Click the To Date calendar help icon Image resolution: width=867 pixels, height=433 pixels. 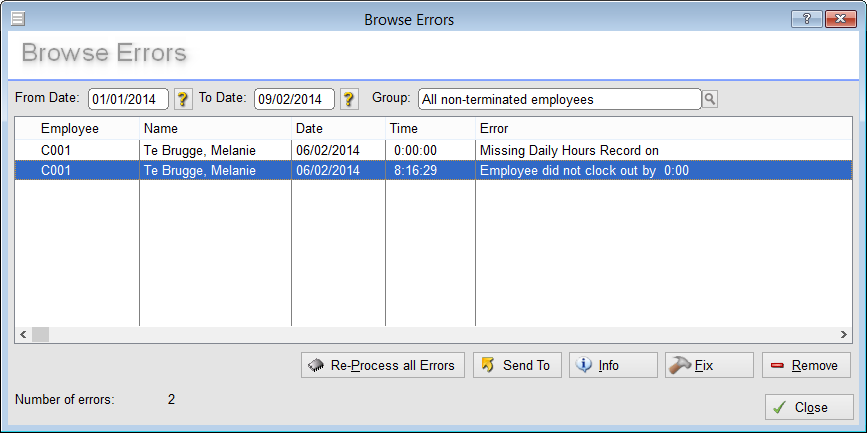click(x=349, y=99)
